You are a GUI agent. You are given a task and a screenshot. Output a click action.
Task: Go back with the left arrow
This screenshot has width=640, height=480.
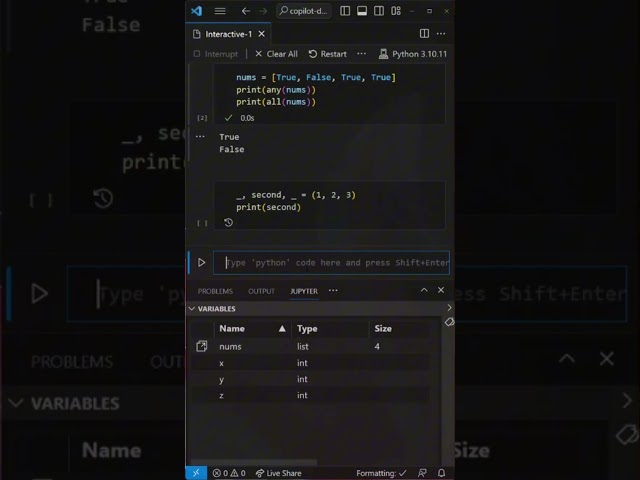pyautogui.click(x=245, y=11)
